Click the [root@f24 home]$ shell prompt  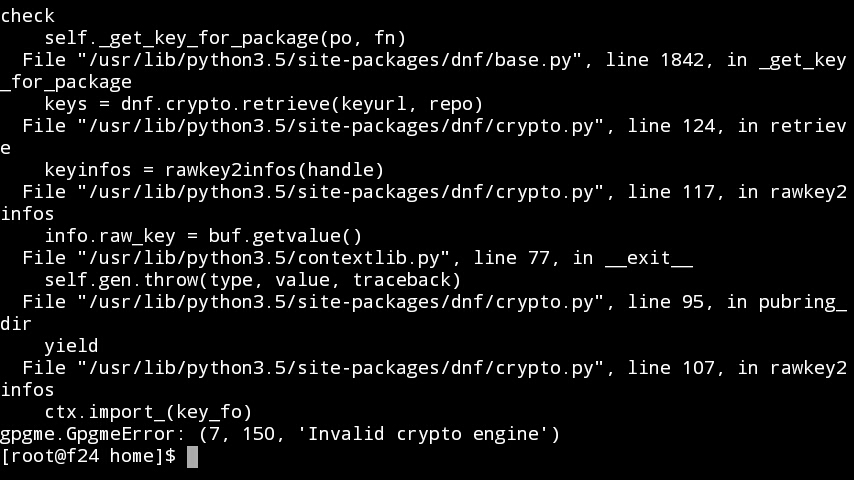[x=88, y=456]
